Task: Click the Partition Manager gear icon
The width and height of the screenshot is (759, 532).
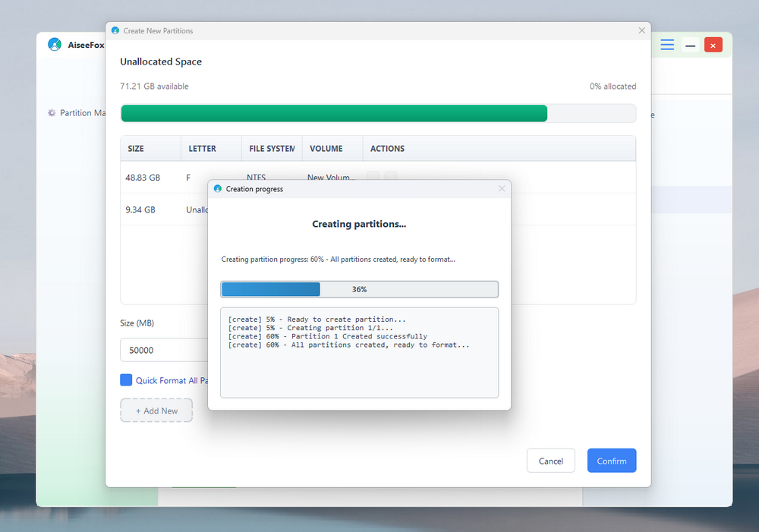Action: 52,113
